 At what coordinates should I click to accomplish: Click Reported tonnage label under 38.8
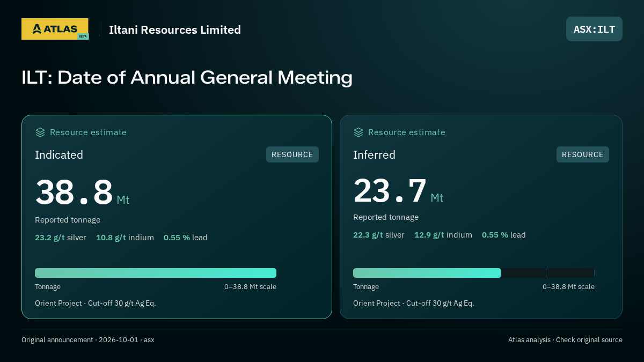68,220
